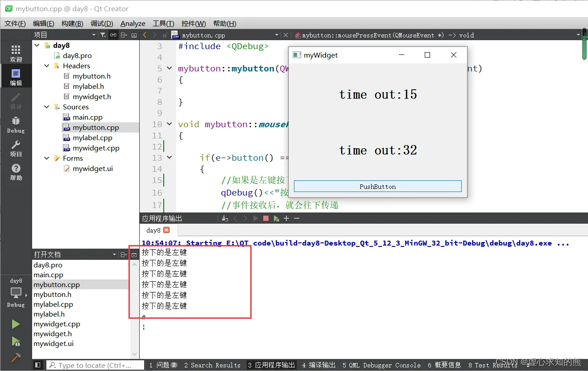The image size is (588, 371).
Task: Close the day8 output tab
Action: [x=166, y=230]
